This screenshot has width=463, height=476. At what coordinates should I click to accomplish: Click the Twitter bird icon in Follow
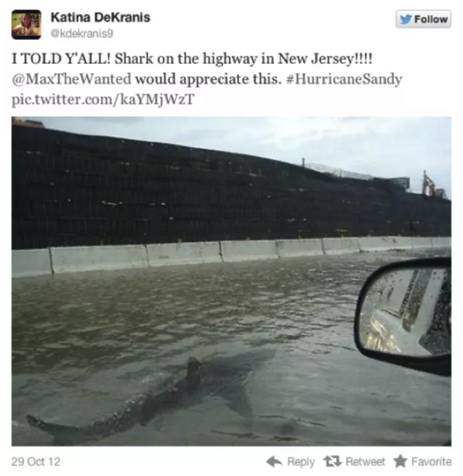tap(406, 19)
